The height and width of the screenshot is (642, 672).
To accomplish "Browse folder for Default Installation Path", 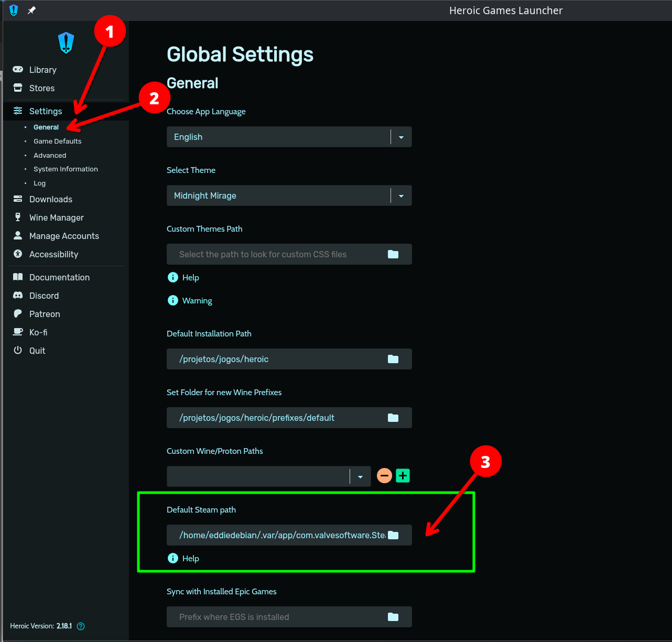I will click(x=393, y=359).
